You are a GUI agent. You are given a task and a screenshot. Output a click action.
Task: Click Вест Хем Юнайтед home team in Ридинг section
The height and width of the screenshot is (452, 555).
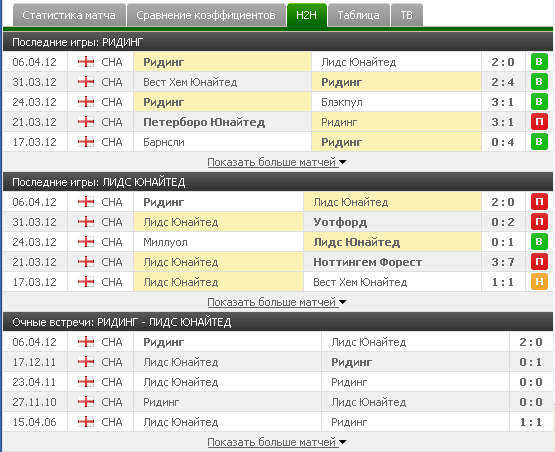pos(190,82)
